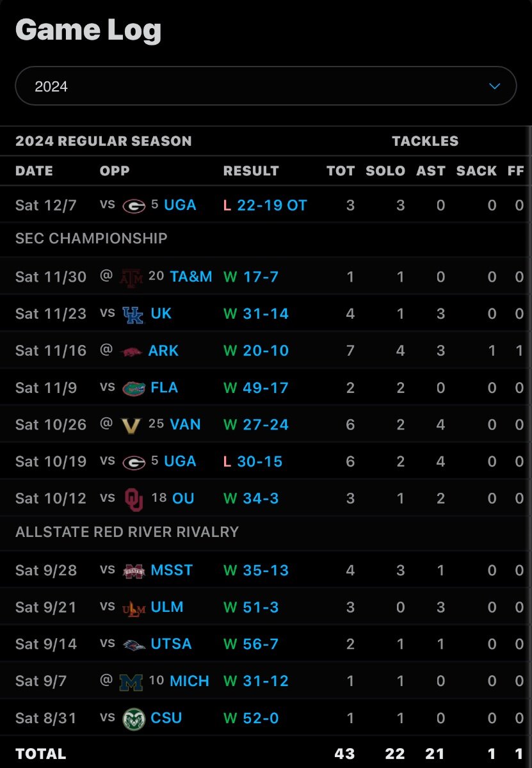Click the Arkansas Razorbacks logo icon
The height and width of the screenshot is (768, 532).
coord(131,351)
